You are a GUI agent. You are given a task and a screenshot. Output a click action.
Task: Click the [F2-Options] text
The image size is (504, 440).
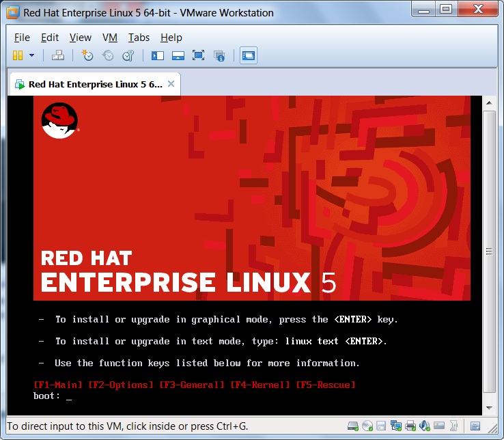point(121,385)
